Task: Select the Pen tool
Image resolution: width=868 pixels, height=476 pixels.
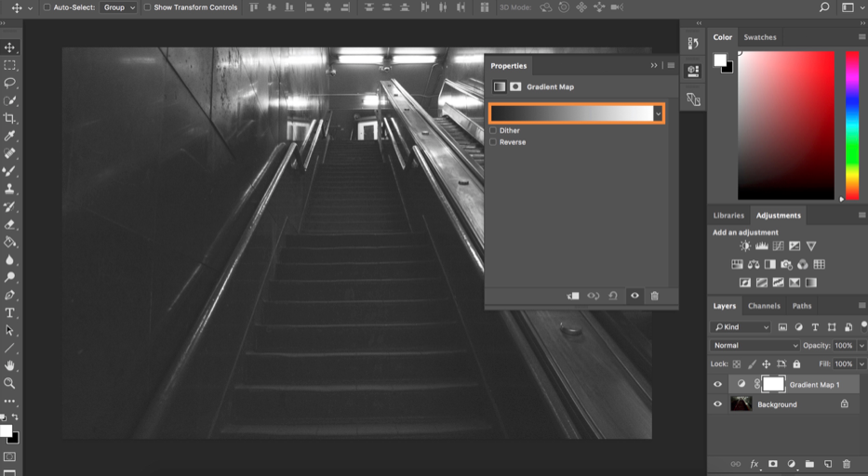Action: click(x=9, y=295)
